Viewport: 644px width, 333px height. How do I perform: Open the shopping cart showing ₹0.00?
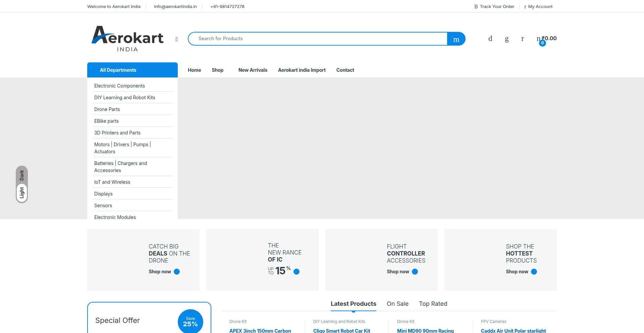pos(546,39)
